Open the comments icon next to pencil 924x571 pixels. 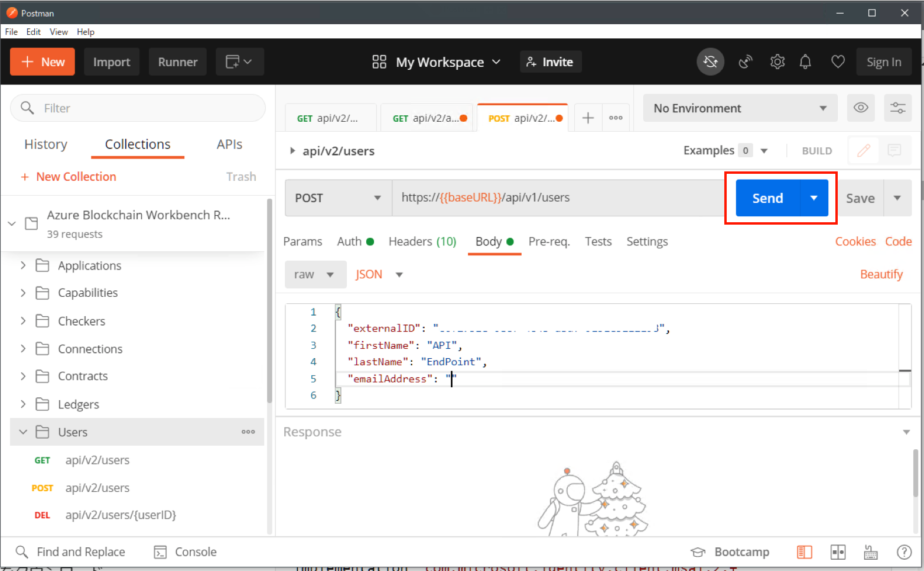click(x=894, y=151)
